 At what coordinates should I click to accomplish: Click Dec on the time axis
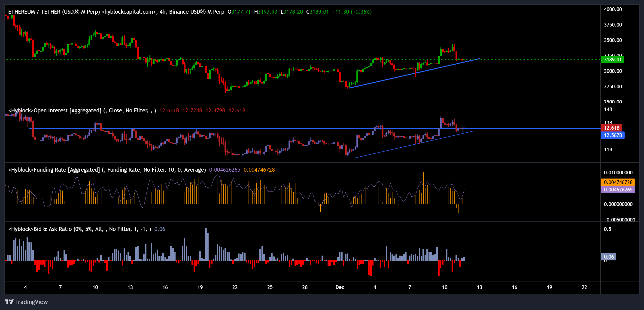340,287
